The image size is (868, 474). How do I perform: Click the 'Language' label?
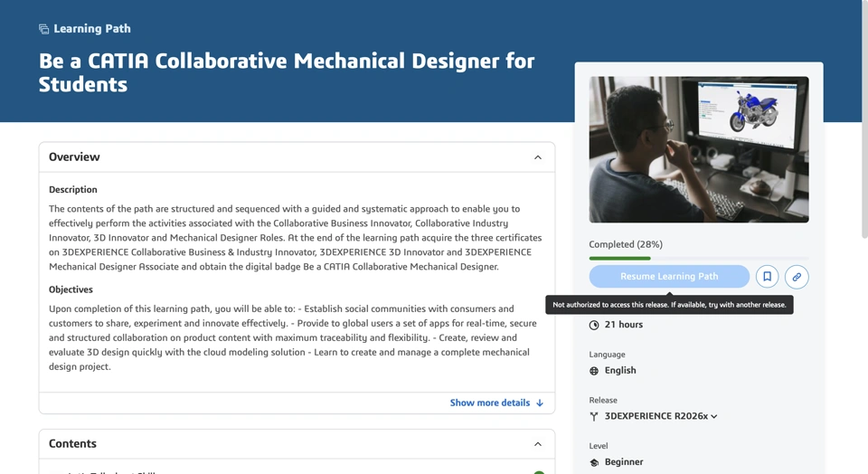607,355
